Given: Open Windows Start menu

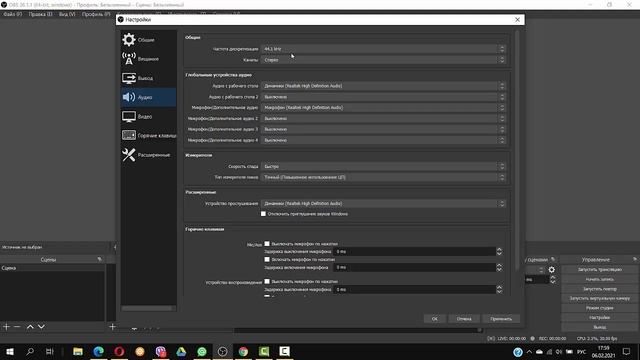Looking at the screenshot, I should 9,351.
